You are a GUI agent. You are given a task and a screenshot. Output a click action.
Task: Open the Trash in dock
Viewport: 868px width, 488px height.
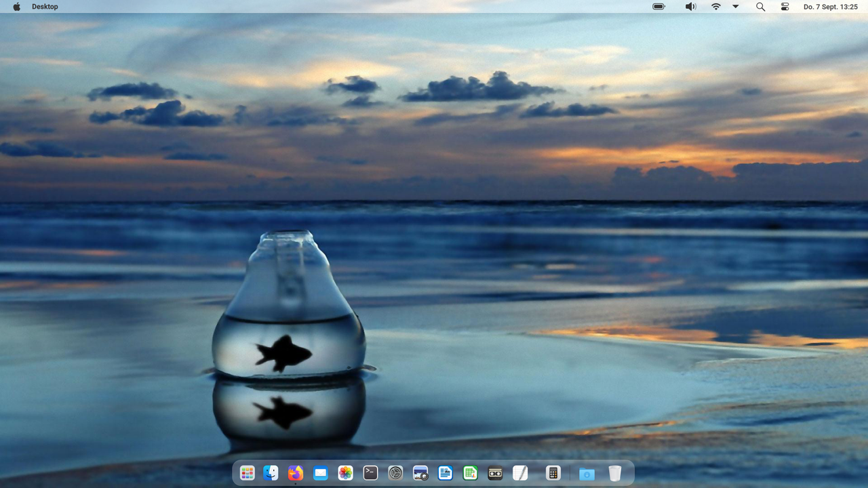[614, 473]
